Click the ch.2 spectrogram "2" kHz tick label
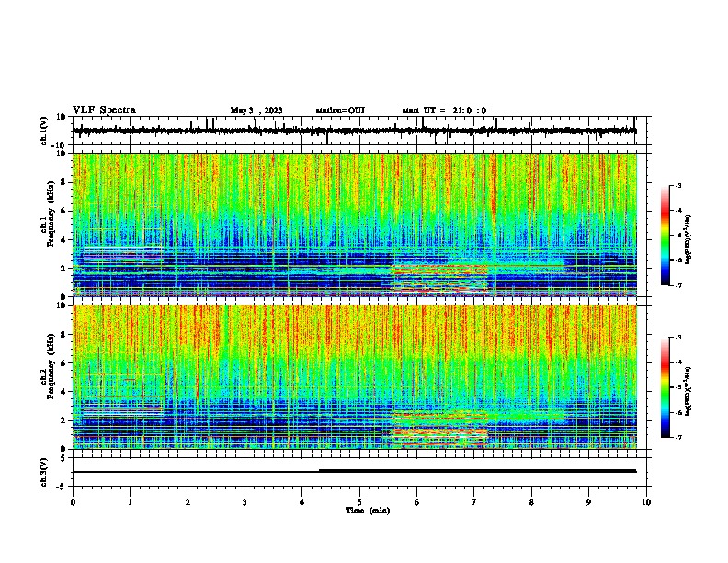The width and height of the screenshot is (728, 563). 63,420
